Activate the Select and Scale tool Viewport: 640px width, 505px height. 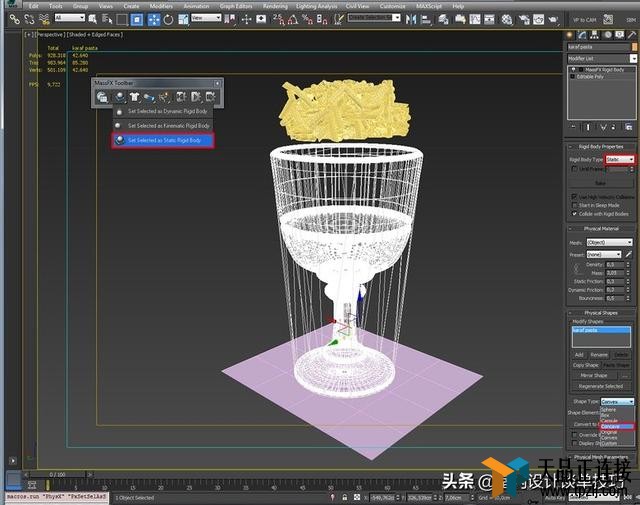click(183, 19)
